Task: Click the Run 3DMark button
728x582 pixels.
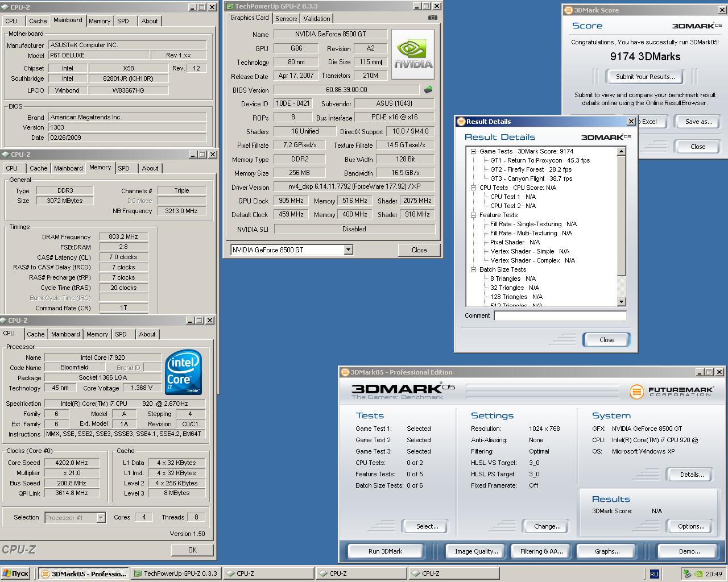Action: (x=385, y=551)
